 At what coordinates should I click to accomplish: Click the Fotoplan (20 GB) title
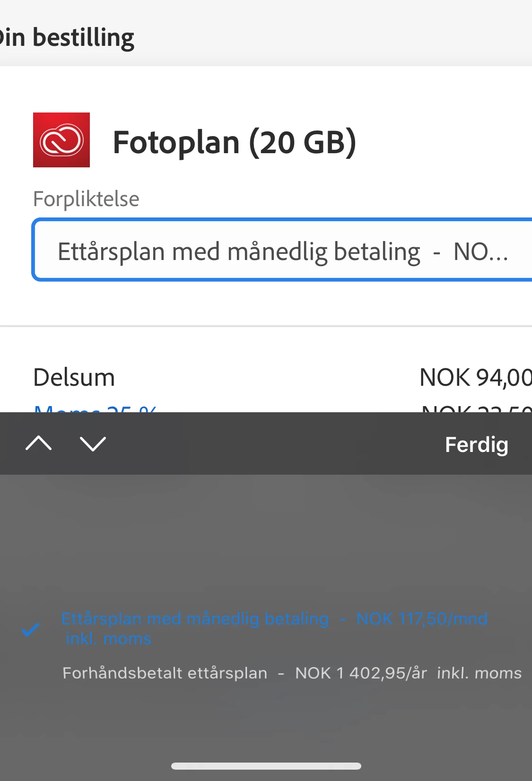(x=235, y=142)
